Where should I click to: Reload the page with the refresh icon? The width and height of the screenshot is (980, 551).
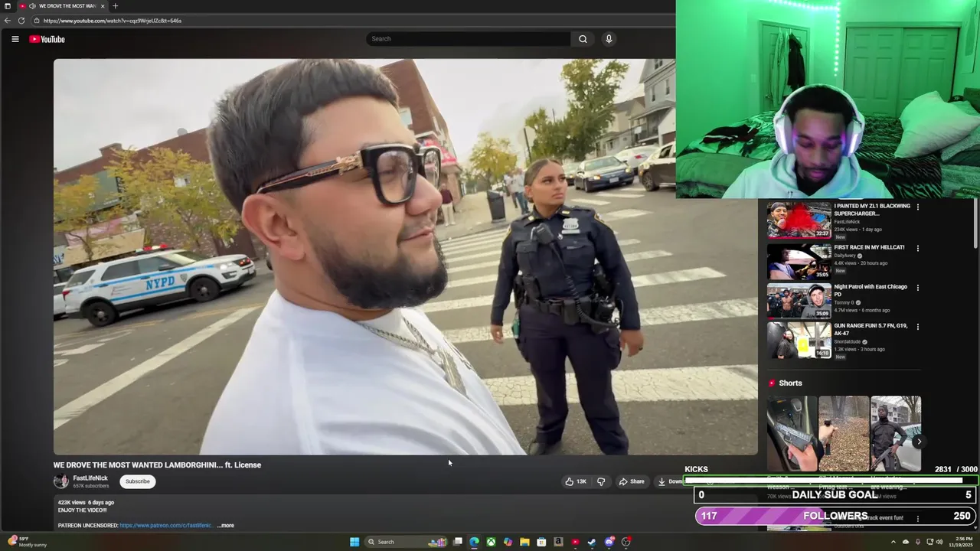tap(21, 21)
